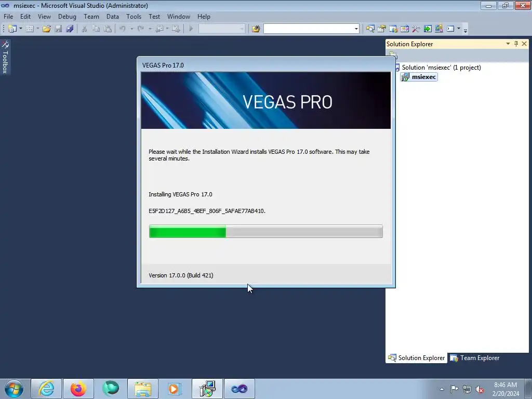The height and width of the screenshot is (399, 532).
Task: Open the Help menu
Action: [x=204, y=16]
